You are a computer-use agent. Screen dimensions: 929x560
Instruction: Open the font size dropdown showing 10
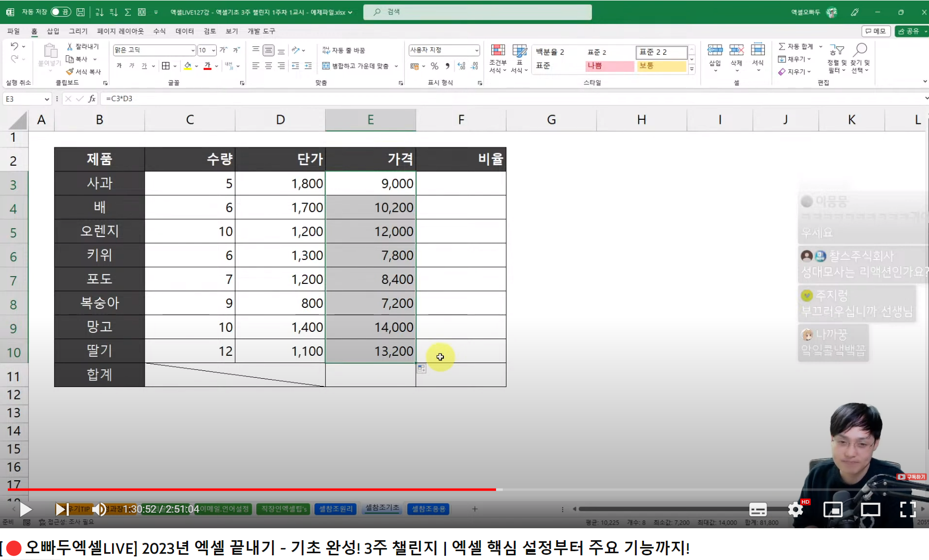click(x=214, y=50)
